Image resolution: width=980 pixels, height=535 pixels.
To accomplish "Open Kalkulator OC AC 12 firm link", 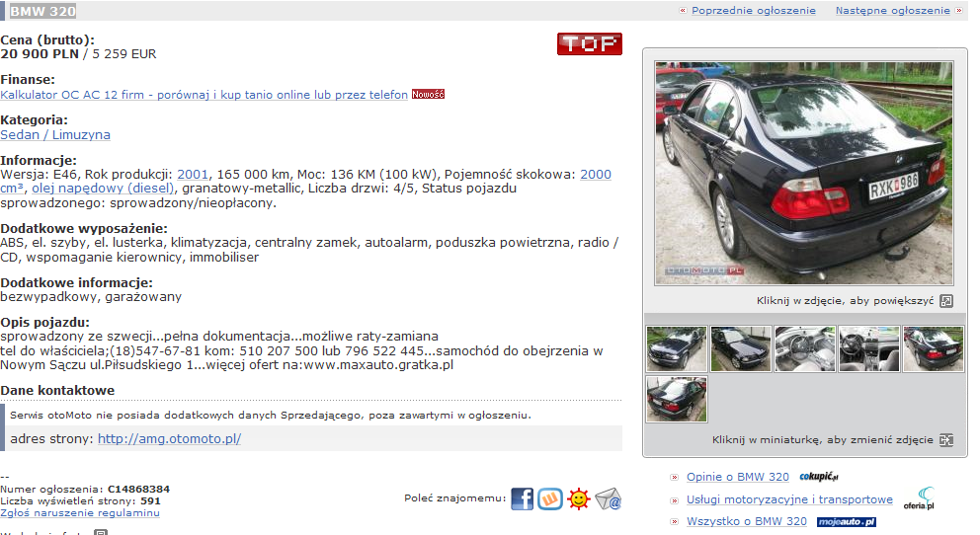I will tap(204, 95).
